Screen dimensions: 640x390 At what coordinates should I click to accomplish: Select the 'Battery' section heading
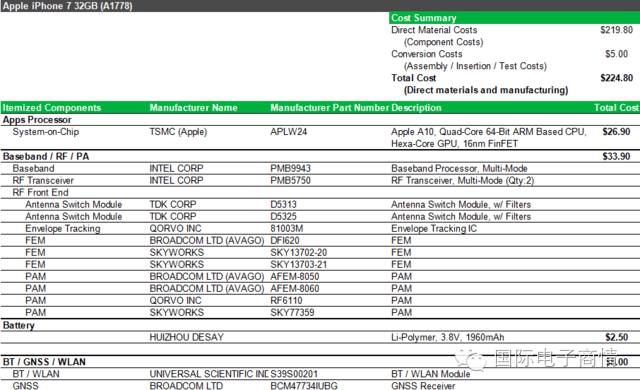point(18,326)
